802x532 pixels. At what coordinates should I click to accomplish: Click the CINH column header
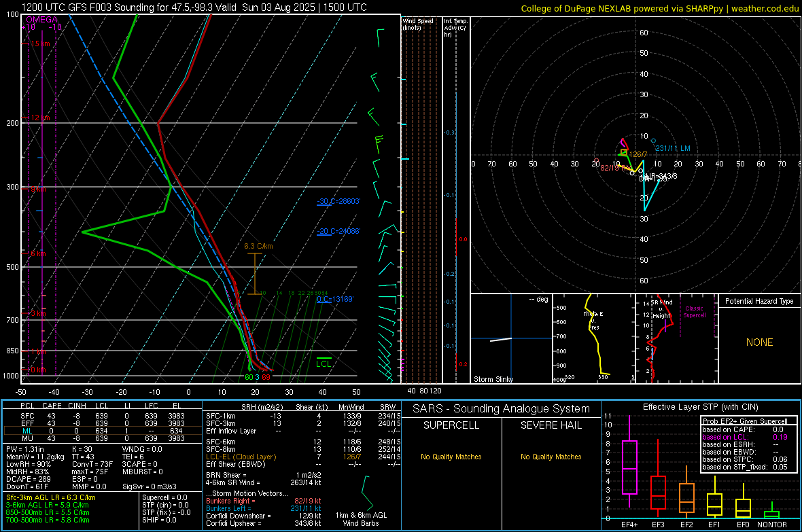pos(77,406)
